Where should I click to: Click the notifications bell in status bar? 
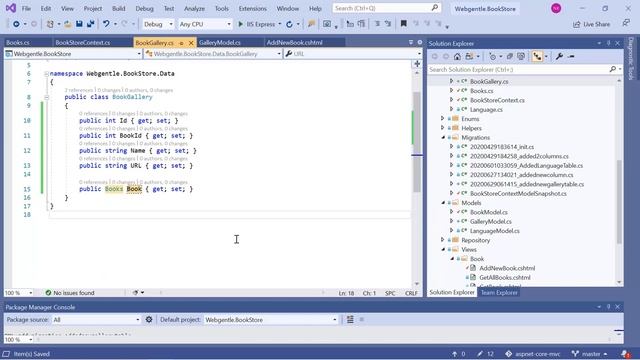click(x=625, y=354)
